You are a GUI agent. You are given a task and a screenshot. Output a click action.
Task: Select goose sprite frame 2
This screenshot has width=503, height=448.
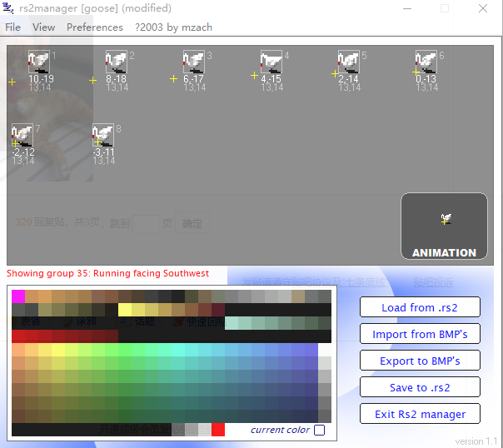116,62
